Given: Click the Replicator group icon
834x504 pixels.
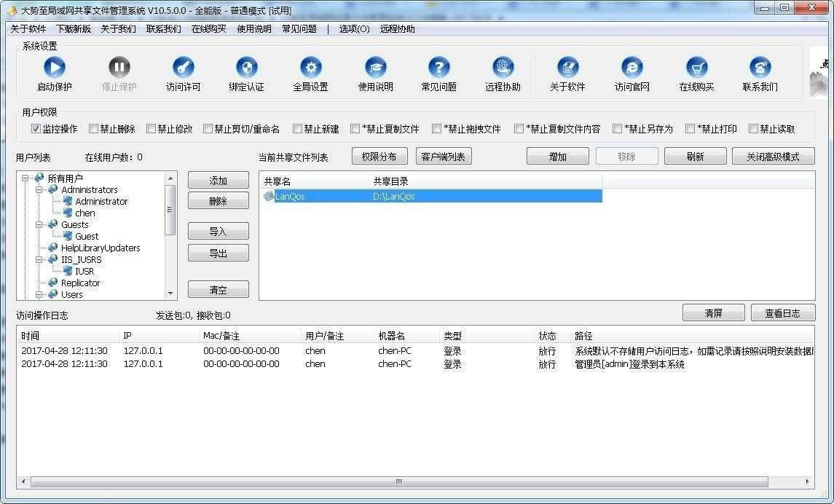Looking at the screenshot, I should point(52,283).
